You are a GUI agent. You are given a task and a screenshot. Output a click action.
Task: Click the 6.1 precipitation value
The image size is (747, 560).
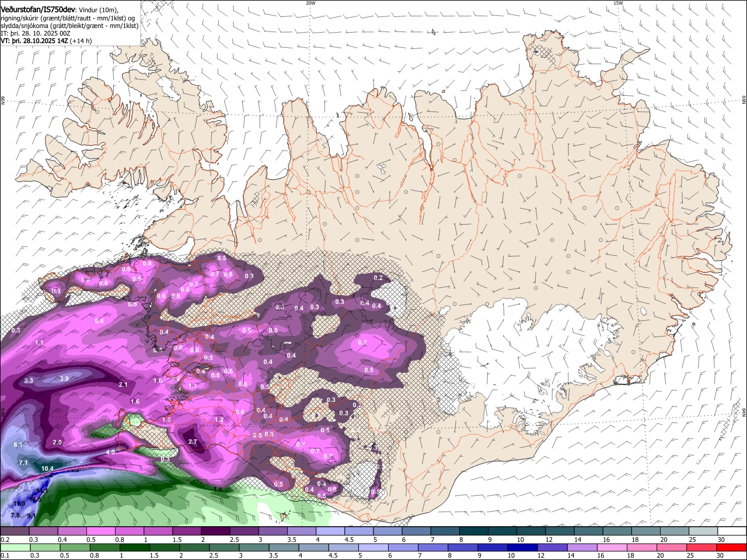[x=18, y=445]
